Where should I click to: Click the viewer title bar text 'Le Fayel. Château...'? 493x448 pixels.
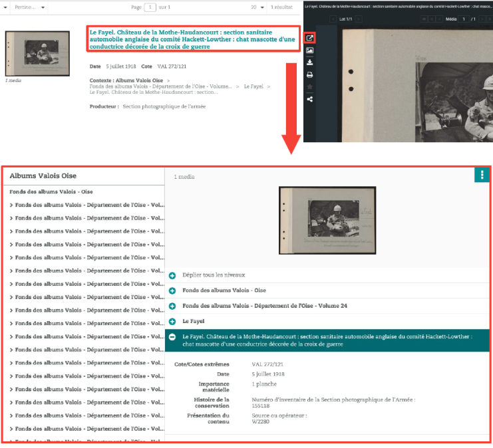[x=398, y=6]
